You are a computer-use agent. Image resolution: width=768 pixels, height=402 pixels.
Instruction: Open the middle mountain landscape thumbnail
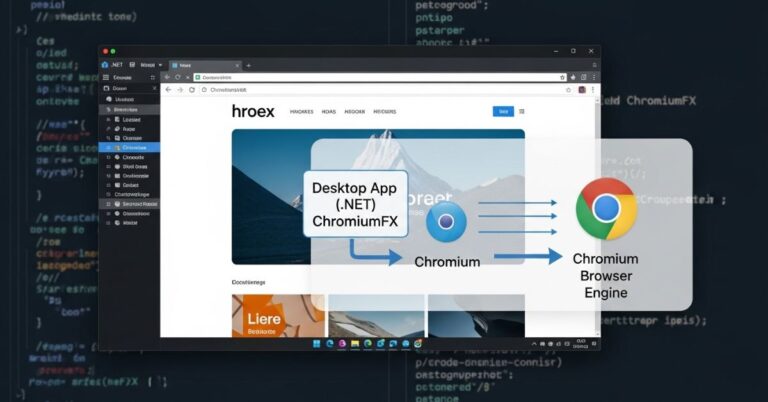point(376,316)
